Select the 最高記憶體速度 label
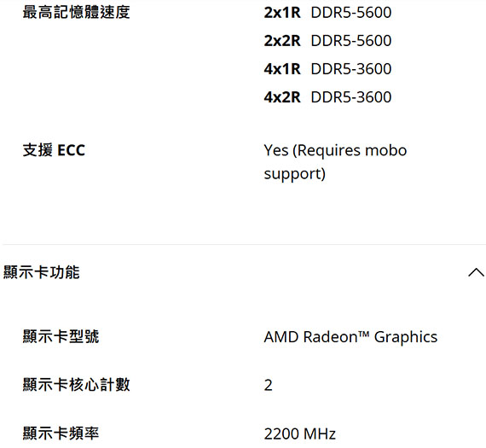 pyautogui.click(x=76, y=13)
